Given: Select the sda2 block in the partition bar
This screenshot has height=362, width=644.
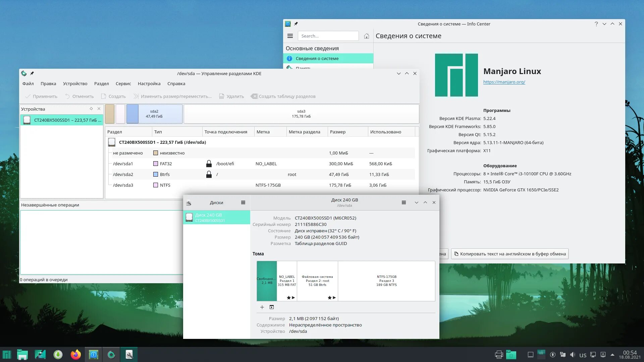Looking at the screenshot, I should pyautogui.click(x=154, y=114).
